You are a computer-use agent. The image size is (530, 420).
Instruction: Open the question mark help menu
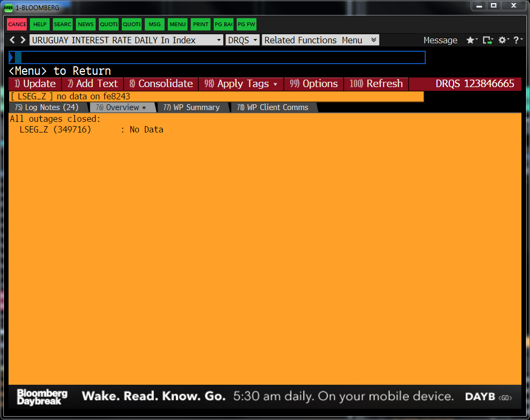518,40
